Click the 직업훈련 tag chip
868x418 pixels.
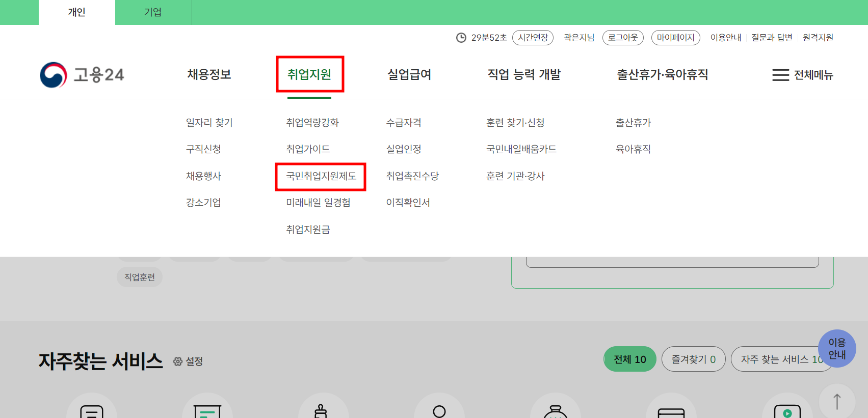pos(140,277)
